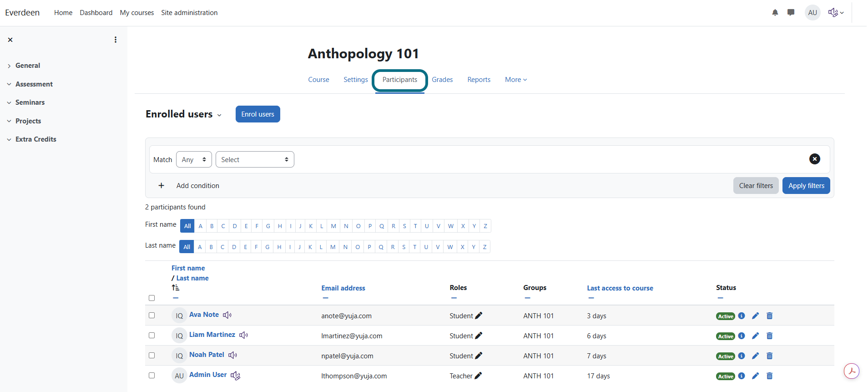This screenshot has width=868, height=392.
Task: Open Ava Note's profile link
Action: tap(204, 315)
